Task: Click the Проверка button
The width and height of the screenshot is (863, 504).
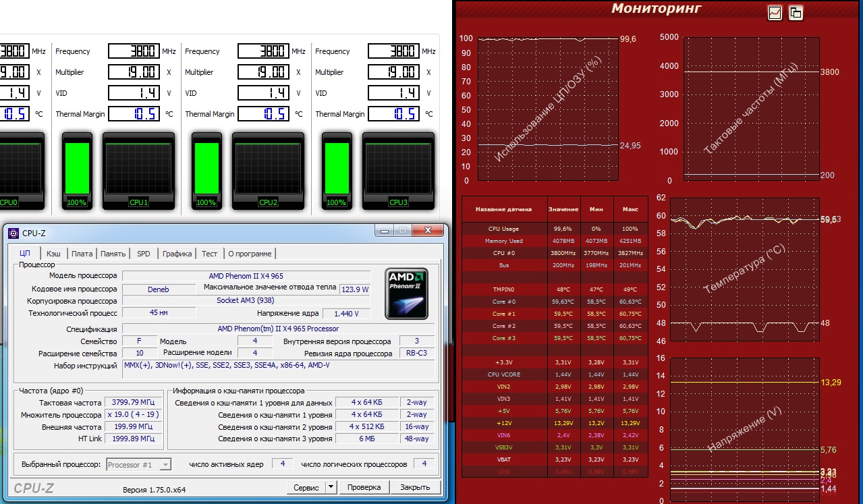Action: (364, 487)
